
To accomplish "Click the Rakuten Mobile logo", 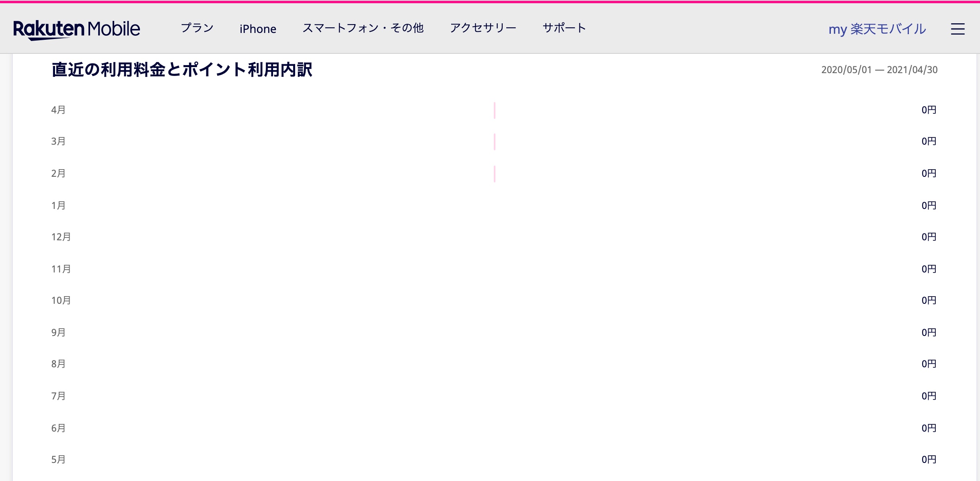I will (x=76, y=29).
